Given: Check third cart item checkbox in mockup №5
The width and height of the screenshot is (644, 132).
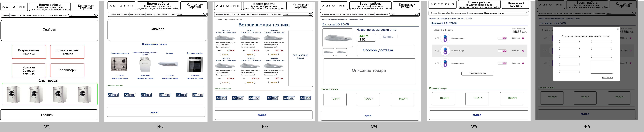Looking at the screenshot, I should (x=438, y=63).
